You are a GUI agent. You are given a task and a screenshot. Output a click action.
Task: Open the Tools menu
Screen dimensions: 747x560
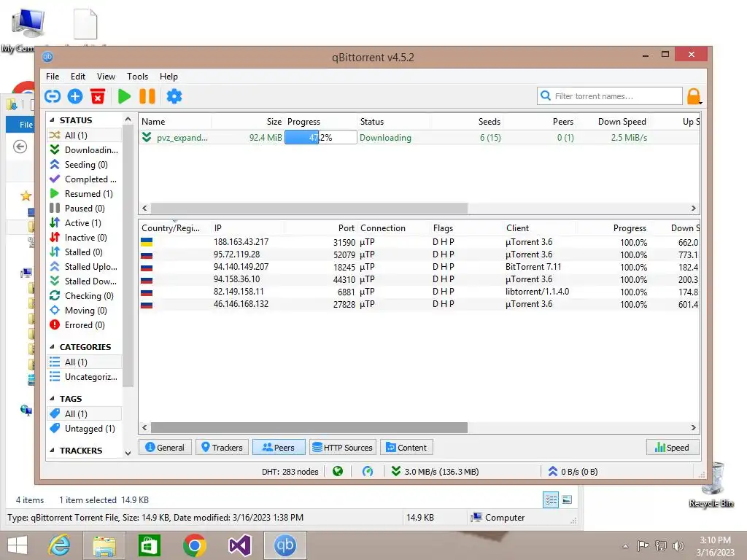[137, 77]
